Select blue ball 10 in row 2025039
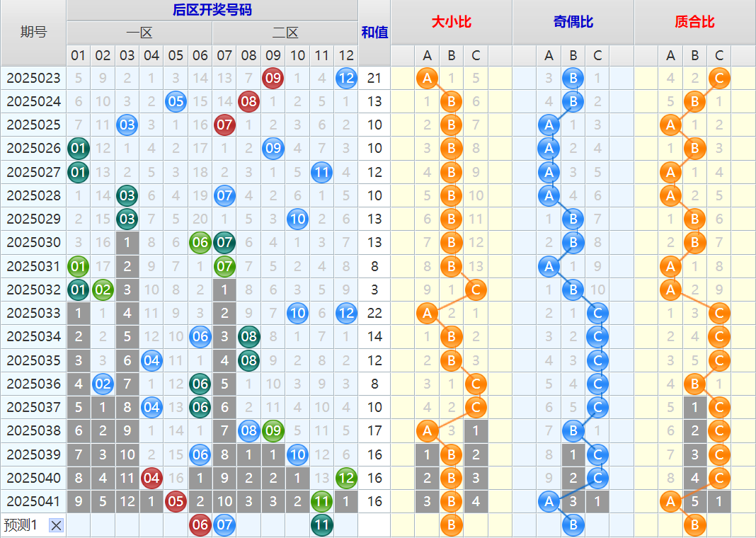The image size is (756, 538). click(x=297, y=454)
